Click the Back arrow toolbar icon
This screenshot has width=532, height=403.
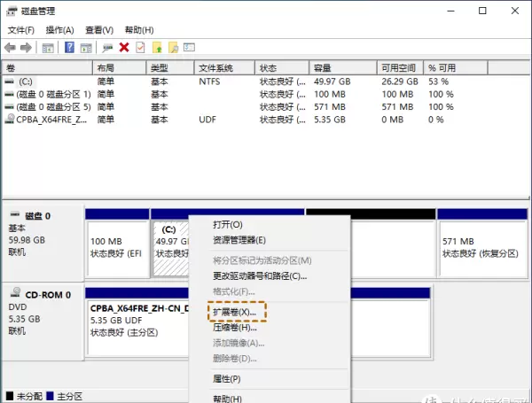[10, 47]
